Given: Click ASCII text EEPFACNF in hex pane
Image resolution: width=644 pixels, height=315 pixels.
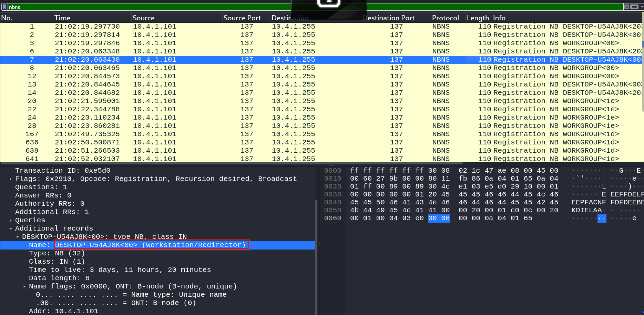Looking at the screenshot, I should tap(589, 202).
